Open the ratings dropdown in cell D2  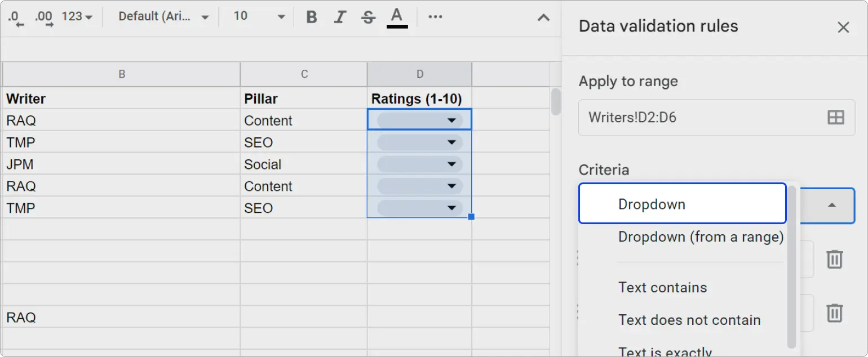[451, 119]
